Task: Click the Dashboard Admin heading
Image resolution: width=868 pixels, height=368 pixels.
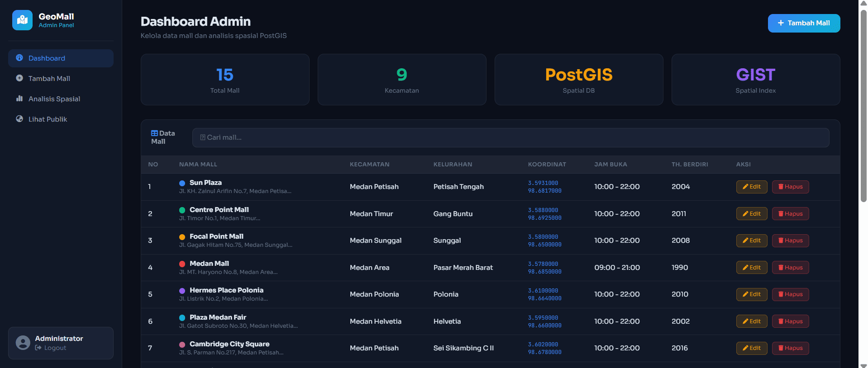Action: tap(196, 21)
